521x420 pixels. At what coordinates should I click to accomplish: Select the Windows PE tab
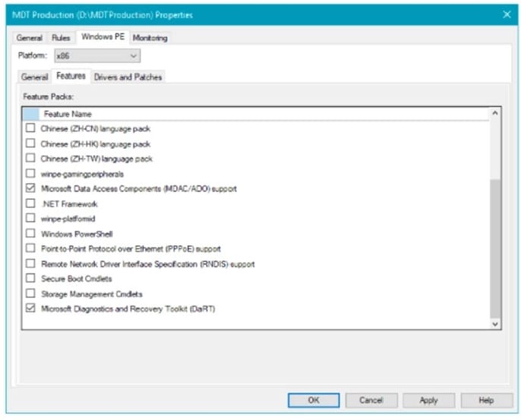(103, 36)
